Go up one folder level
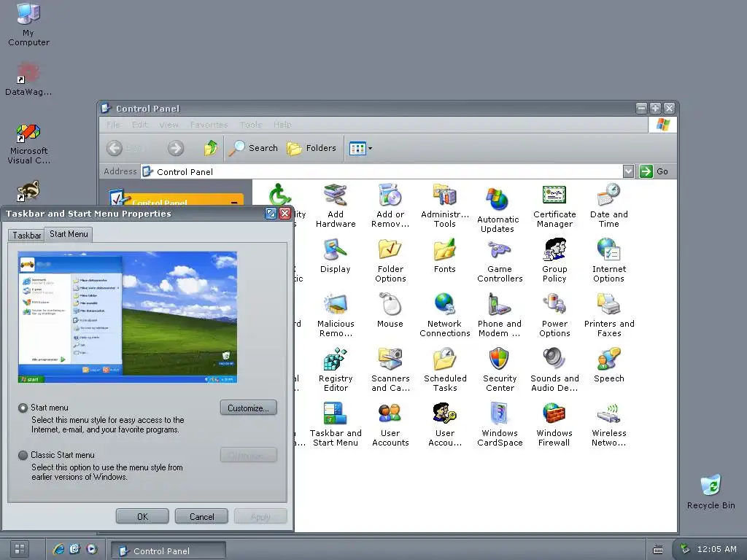Image resolution: width=747 pixels, height=560 pixels. [211, 148]
